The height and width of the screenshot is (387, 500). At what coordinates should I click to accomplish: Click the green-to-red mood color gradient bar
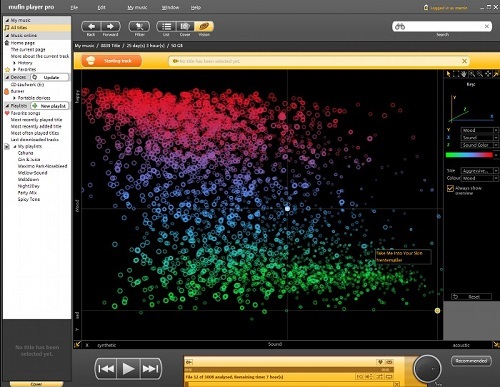[x=469, y=155]
